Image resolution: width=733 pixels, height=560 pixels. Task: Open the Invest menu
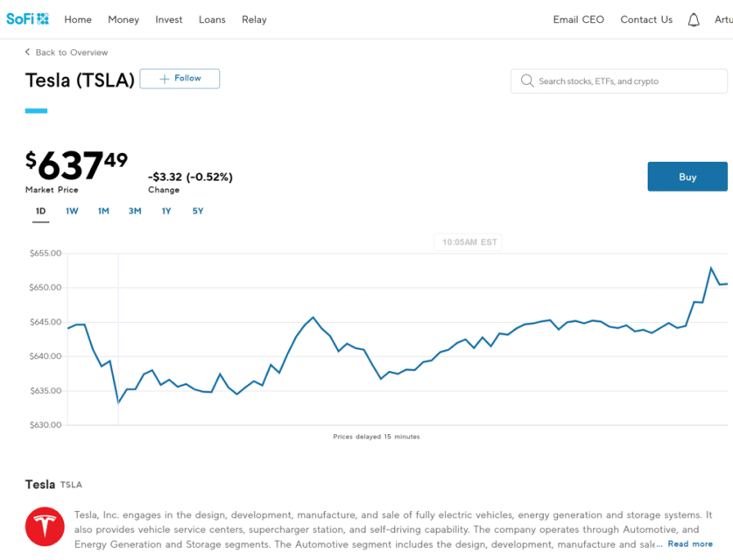(169, 19)
